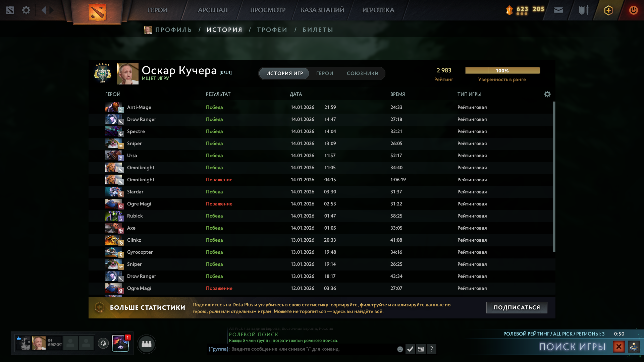Open the Dota 2 home logo

pos(97,12)
